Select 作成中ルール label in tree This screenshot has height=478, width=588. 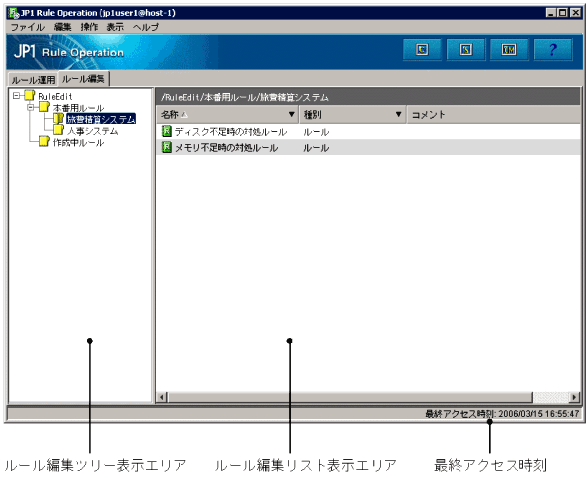point(78,142)
